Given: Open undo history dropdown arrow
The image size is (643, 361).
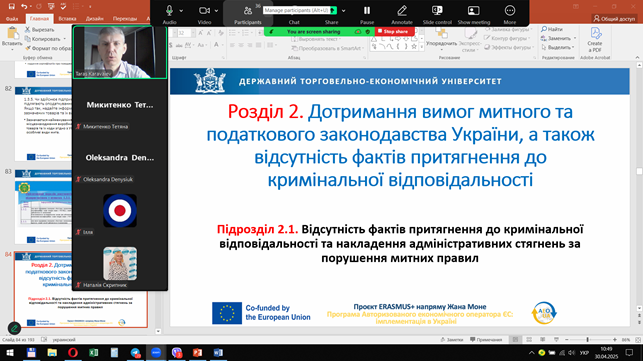Looking at the screenshot, I should pyautogui.click(x=31, y=7).
